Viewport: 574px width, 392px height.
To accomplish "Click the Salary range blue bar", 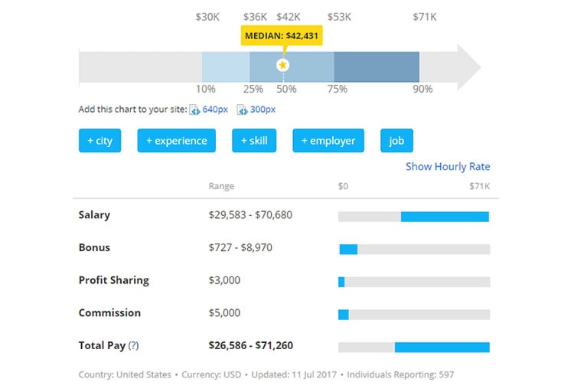I will pos(445,217).
